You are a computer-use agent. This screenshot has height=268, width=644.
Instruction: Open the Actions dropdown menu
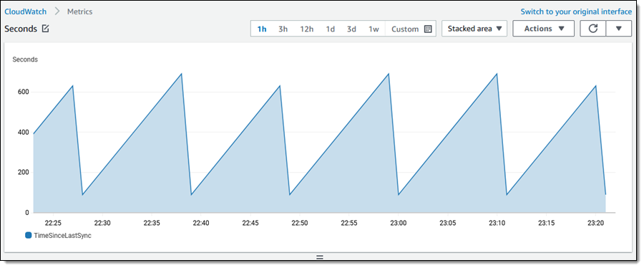543,29
